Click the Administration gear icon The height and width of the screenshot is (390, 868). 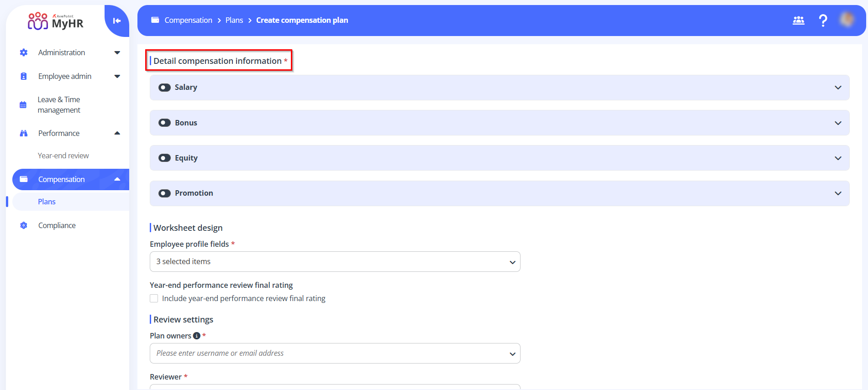point(24,52)
